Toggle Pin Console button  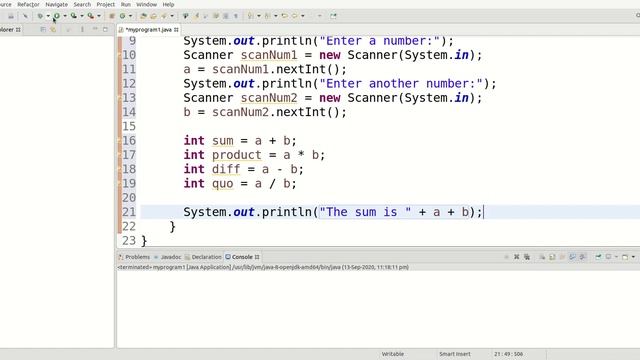tap(598, 257)
